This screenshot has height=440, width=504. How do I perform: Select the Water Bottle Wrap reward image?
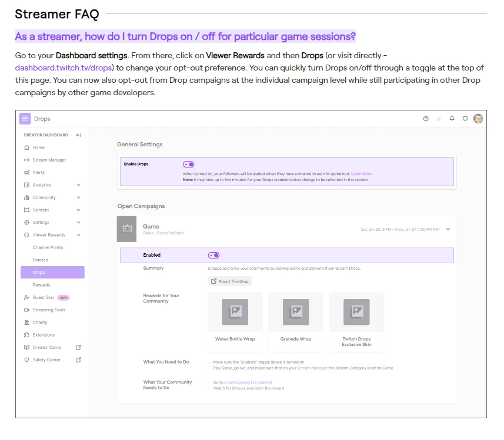point(235,312)
